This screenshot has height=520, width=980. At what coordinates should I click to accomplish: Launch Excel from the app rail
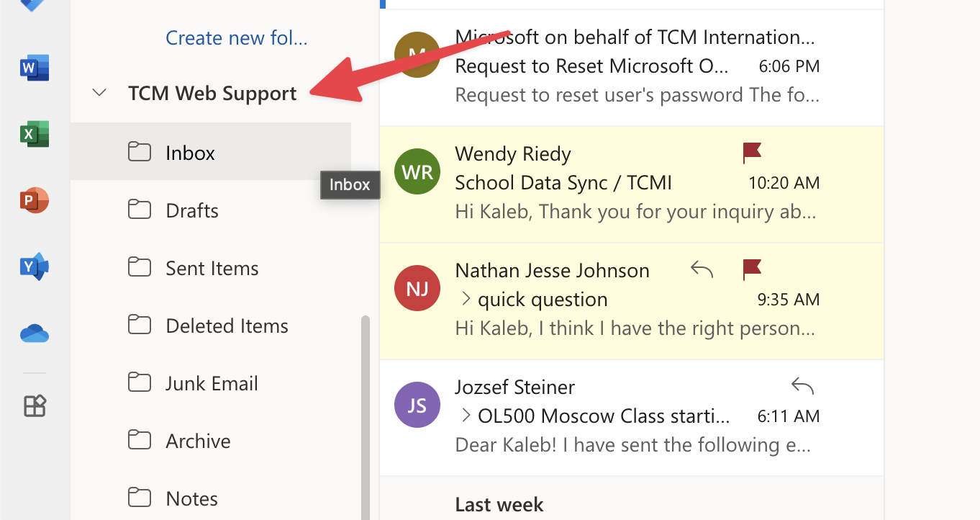point(35,135)
